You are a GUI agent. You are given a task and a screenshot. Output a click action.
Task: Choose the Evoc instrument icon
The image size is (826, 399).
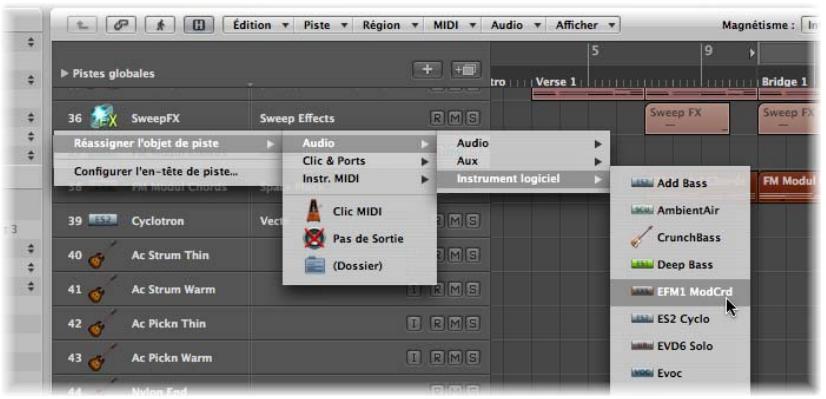(642, 373)
